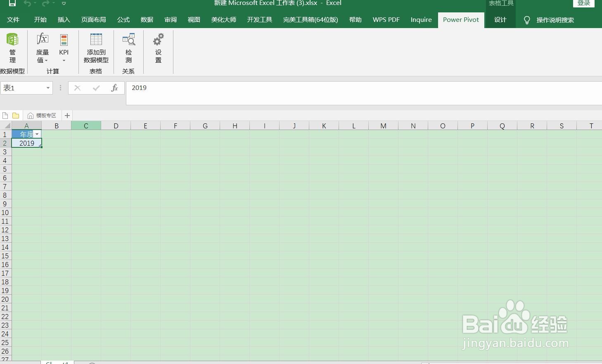Open the 年度 column filter dropdown

coord(37,135)
